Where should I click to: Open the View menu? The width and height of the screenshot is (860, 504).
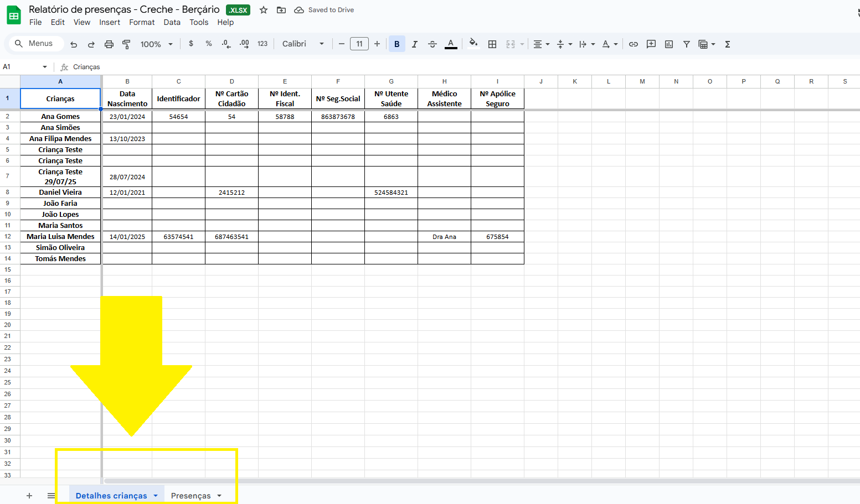(x=82, y=22)
